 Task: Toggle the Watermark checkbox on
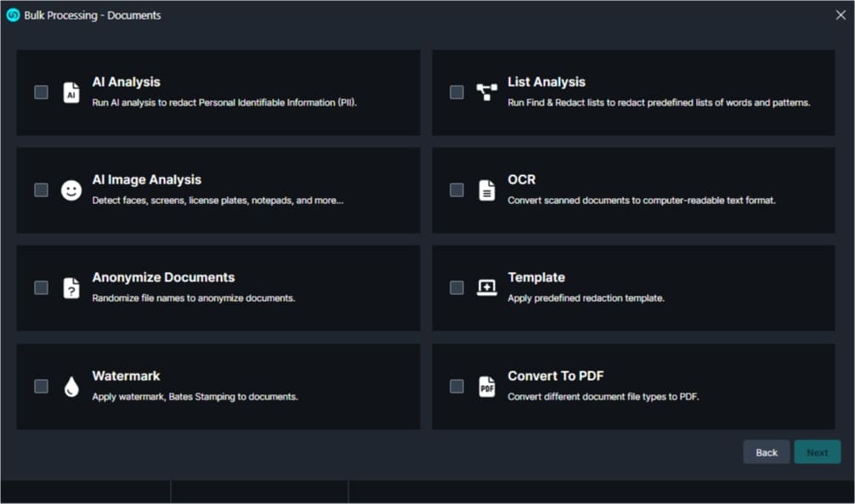pos(41,386)
